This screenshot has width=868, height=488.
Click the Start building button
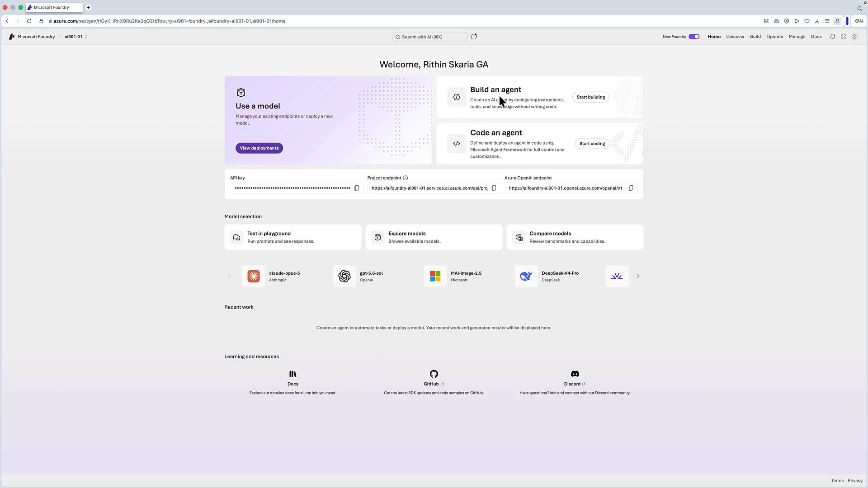(x=591, y=97)
